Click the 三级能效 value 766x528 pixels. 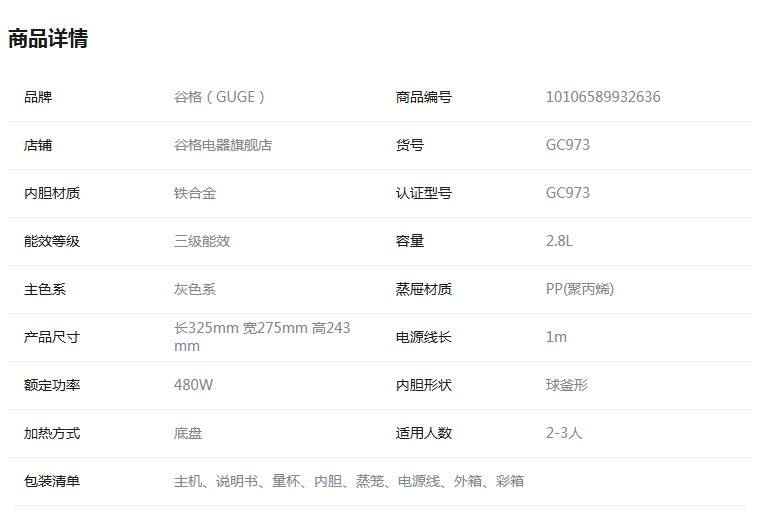pos(202,241)
